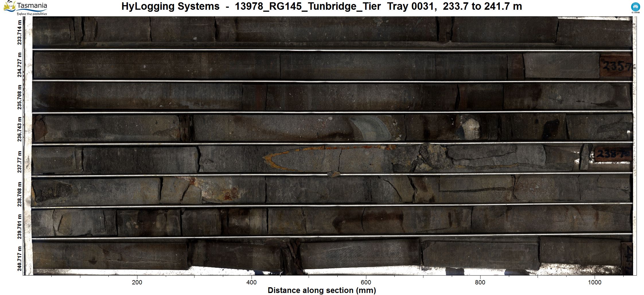Click the wooden 235.7 depth marker block
Screen dimensions: 644x295
(x=616, y=66)
